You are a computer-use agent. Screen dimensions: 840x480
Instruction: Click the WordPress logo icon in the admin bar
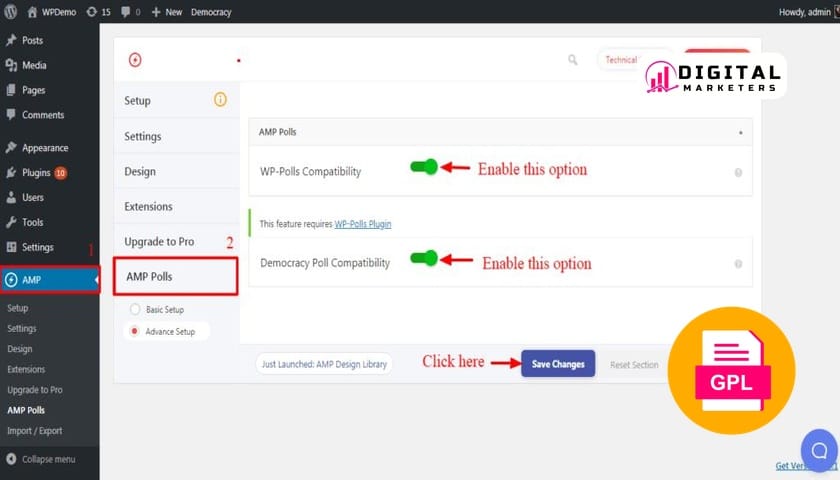coord(10,12)
